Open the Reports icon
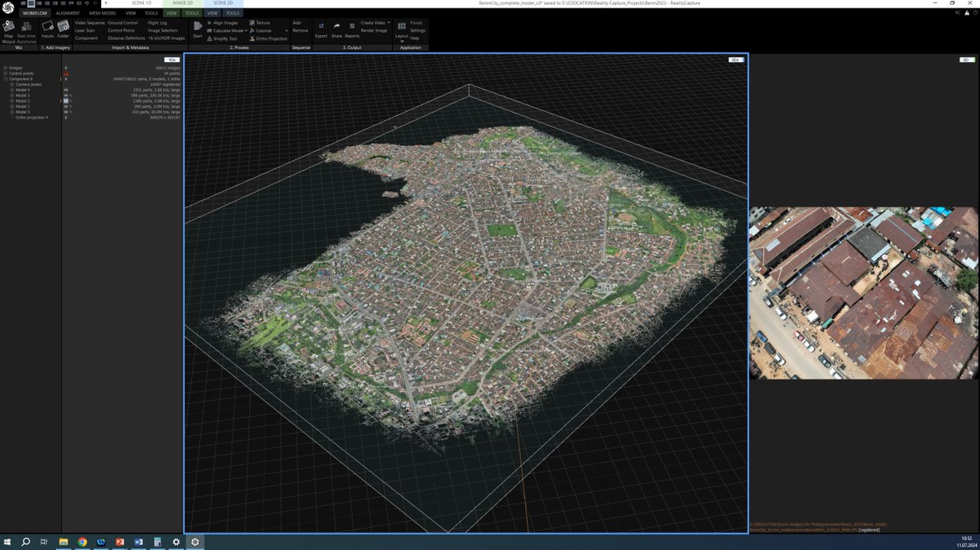 point(352,30)
